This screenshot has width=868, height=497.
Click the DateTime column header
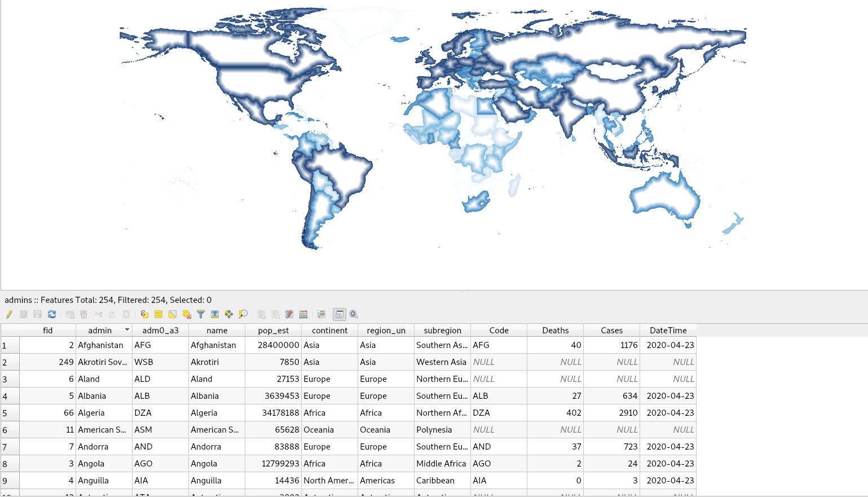[668, 331]
